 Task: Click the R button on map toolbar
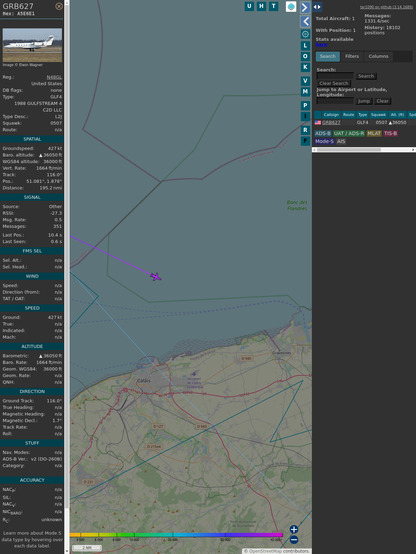pos(305,130)
